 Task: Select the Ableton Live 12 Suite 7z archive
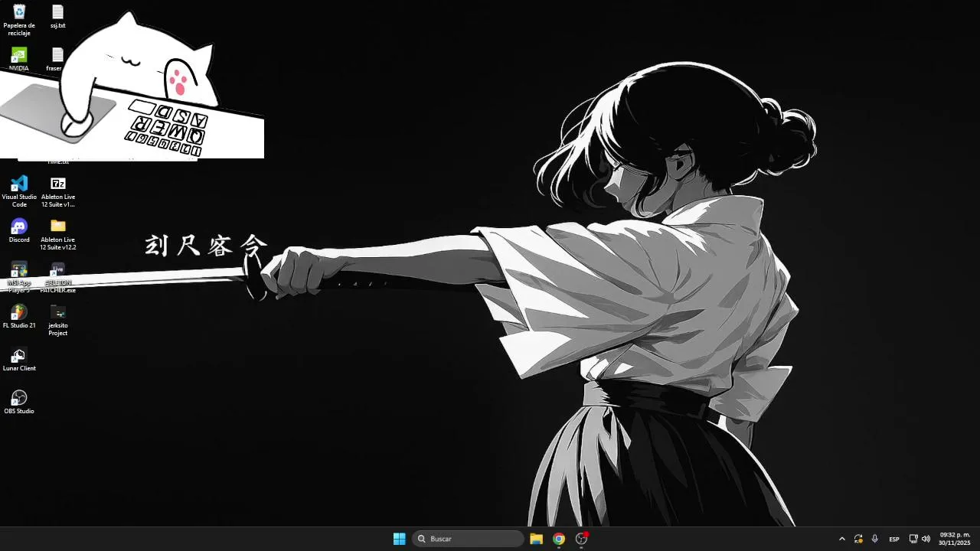[x=58, y=191]
